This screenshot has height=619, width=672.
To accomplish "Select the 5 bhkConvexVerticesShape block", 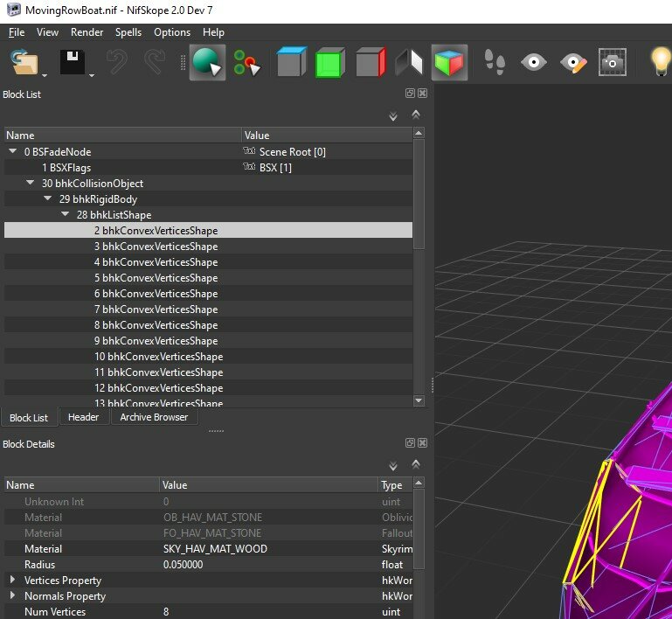I will (156, 278).
